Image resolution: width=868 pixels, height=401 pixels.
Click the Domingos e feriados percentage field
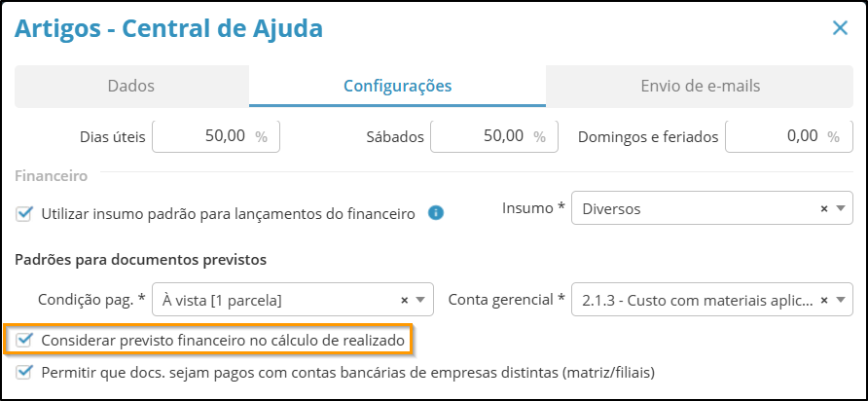[x=789, y=137]
